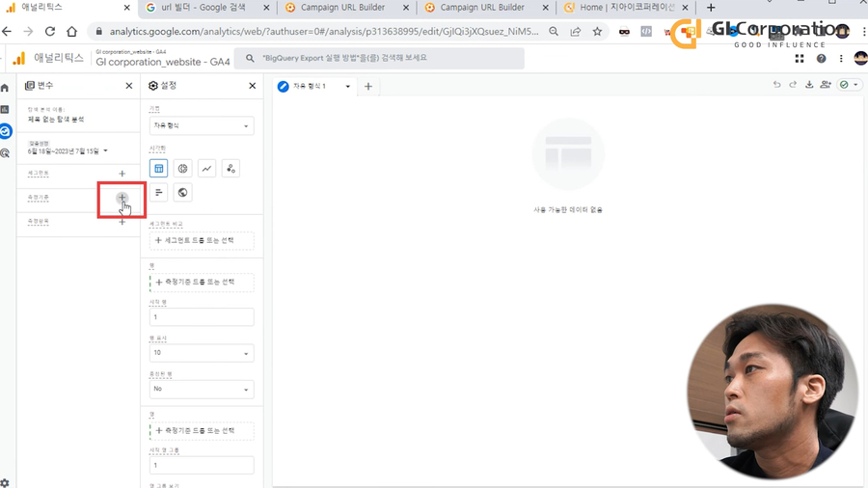Add a metric with the 측정항목 plus
This screenshot has width=868, height=488.
coord(122,222)
